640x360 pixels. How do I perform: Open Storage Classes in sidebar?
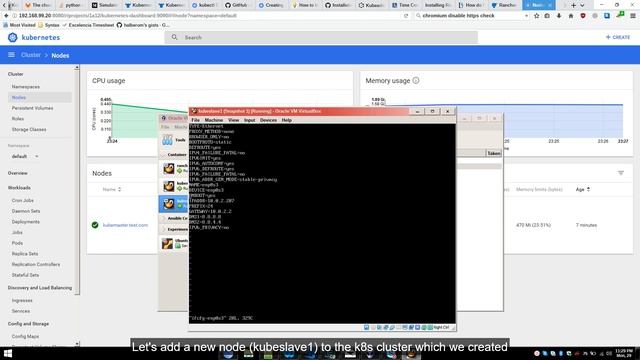tap(29, 129)
